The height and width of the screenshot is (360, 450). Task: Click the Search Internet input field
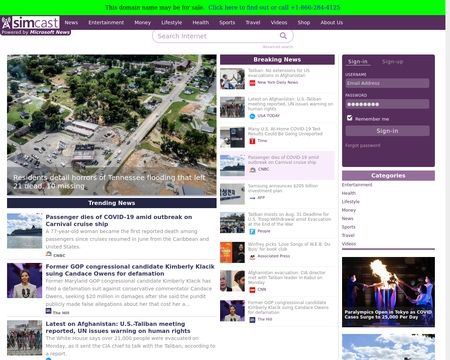[x=217, y=36]
